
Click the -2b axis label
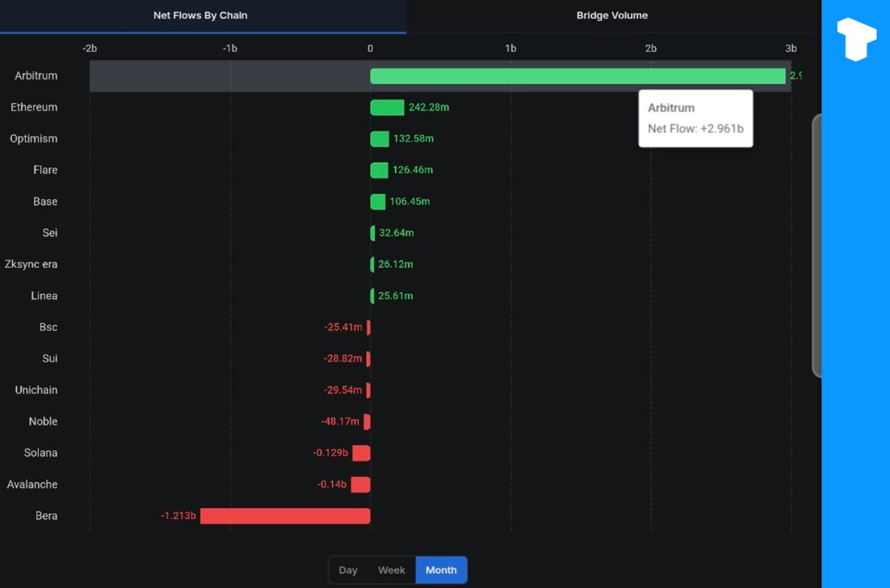(89, 48)
